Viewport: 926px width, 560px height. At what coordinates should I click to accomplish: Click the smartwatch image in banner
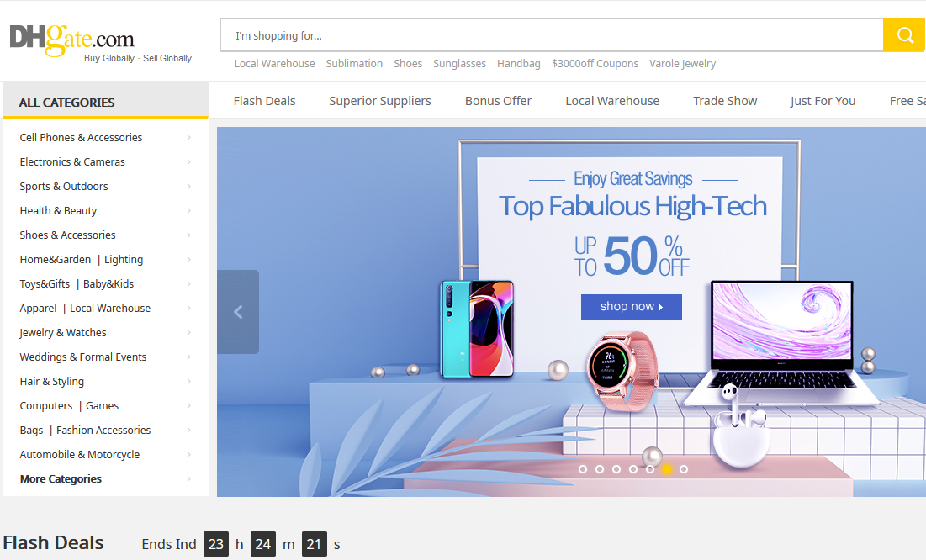coord(619,371)
